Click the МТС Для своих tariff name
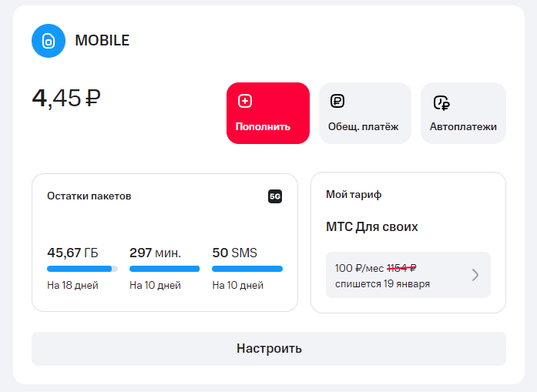Image resolution: width=537 pixels, height=392 pixels. click(372, 227)
